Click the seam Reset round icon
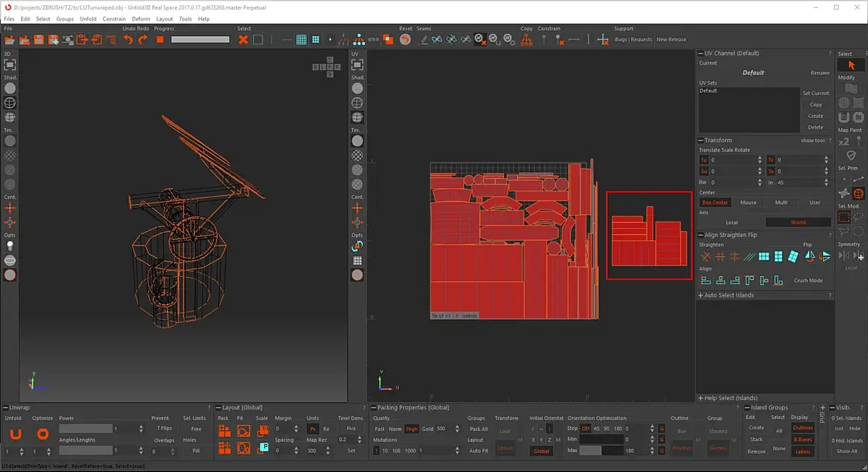Image resolution: width=868 pixels, height=472 pixels. (405, 40)
